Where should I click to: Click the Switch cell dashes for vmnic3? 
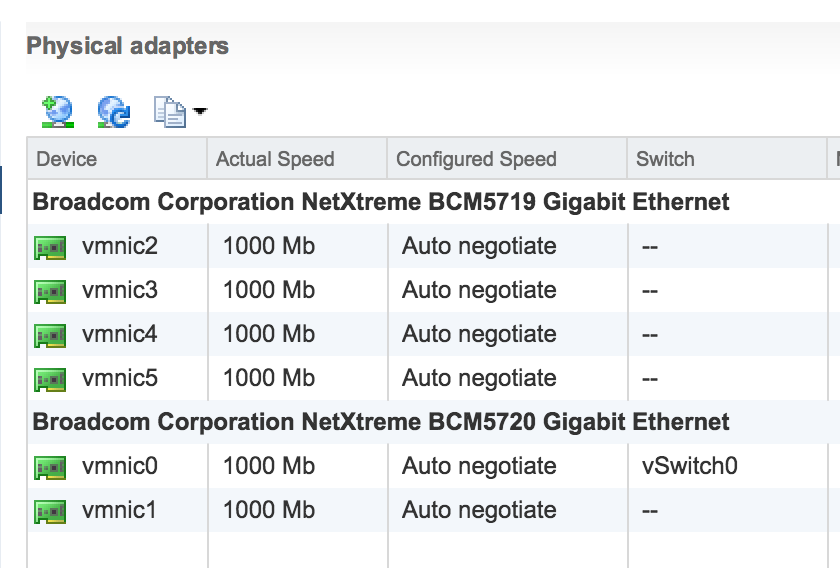click(650, 292)
